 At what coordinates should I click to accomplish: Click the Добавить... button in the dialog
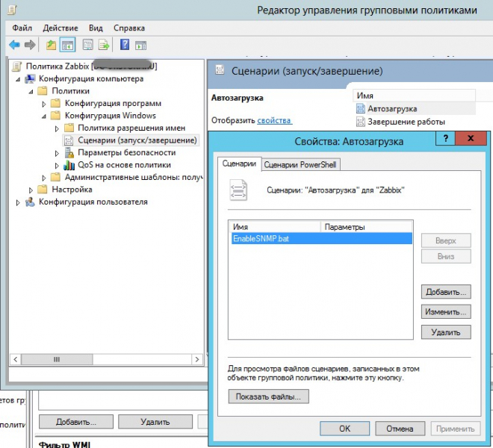[x=446, y=291]
